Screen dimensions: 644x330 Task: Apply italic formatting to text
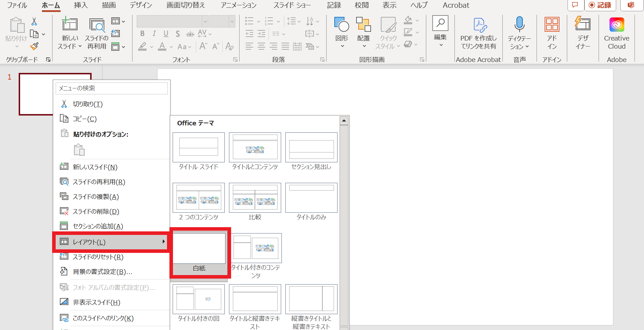point(154,33)
